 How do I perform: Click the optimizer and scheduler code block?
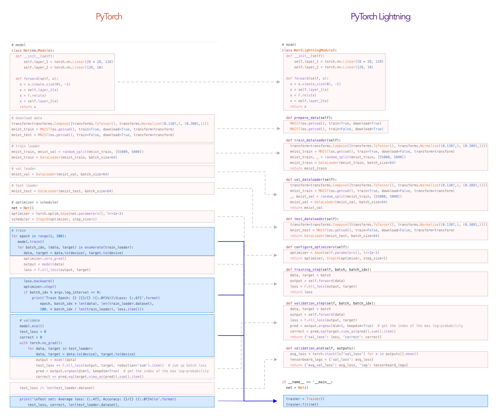tap(112, 216)
